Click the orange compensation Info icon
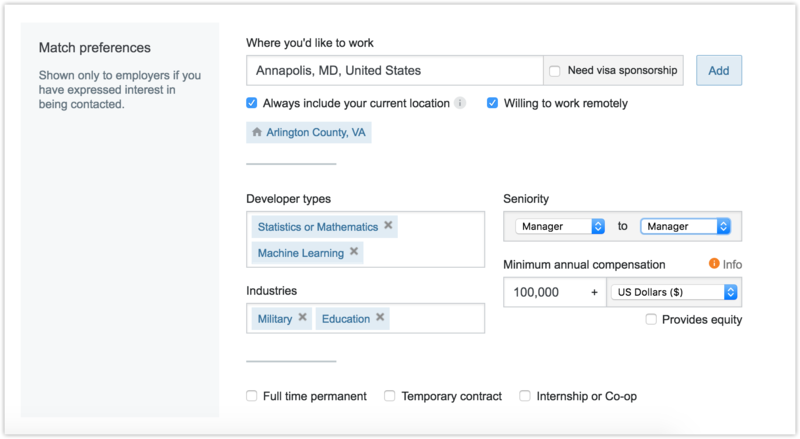Image resolution: width=800 pixels, height=439 pixels. click(714, 263)
